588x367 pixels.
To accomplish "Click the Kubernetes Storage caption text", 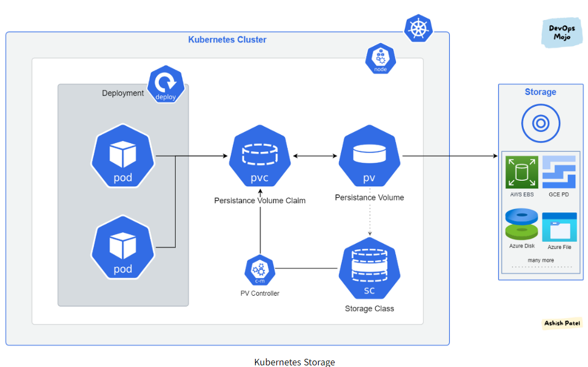I will [294, 362].
